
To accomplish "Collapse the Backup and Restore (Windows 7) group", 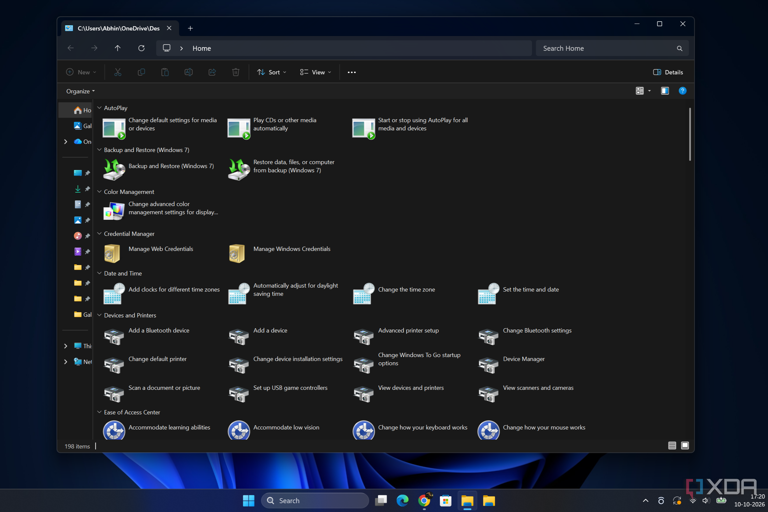I will point(99,150).
